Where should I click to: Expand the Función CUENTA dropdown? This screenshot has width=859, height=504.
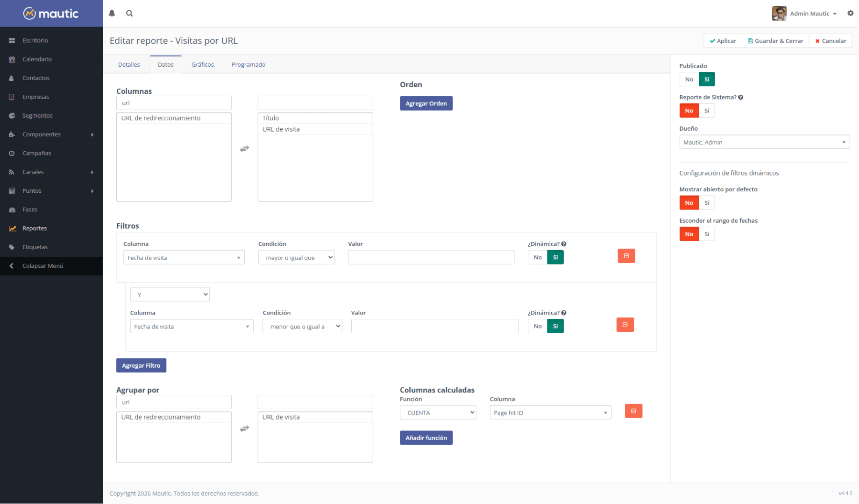pyautogui.click(x=438, y=413)
